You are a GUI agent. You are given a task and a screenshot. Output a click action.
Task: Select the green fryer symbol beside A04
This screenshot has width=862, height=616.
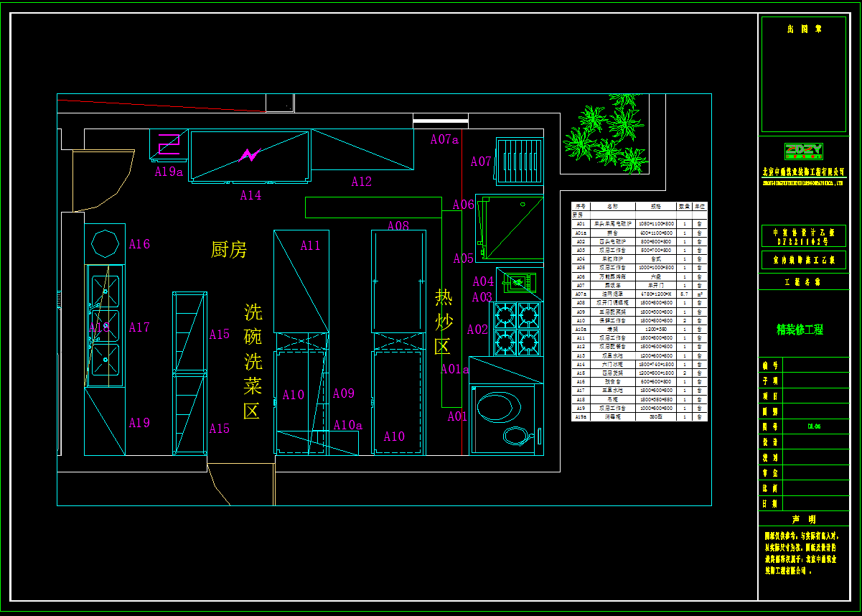pos(518,283)
